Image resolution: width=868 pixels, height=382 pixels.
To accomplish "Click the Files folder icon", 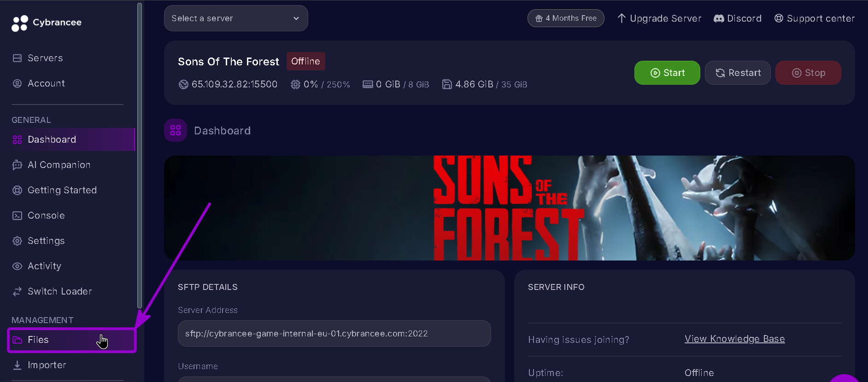I will [18, 340].
